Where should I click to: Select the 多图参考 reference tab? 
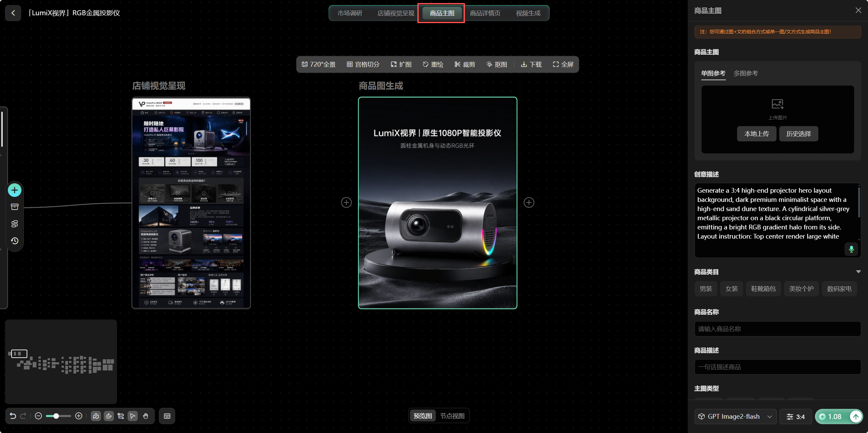[746, 73]
